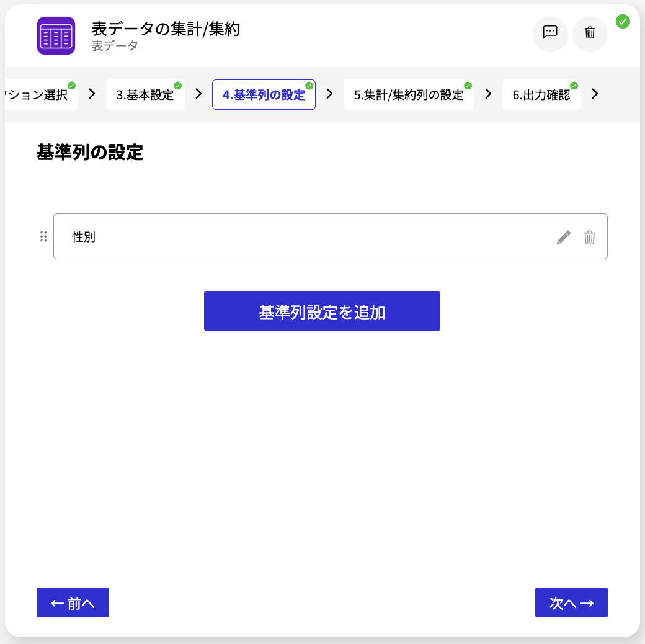Viewport: 645px width, 644px height.
Task: Click the purple table data app icon
Action: [56, 35]
